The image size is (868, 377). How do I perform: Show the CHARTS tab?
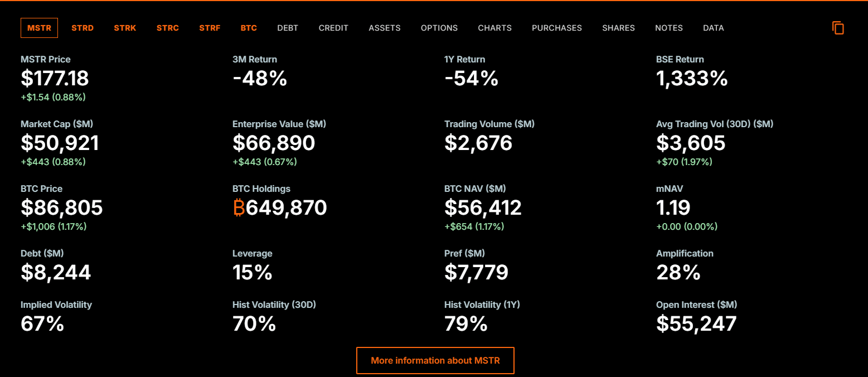(494, 28)
